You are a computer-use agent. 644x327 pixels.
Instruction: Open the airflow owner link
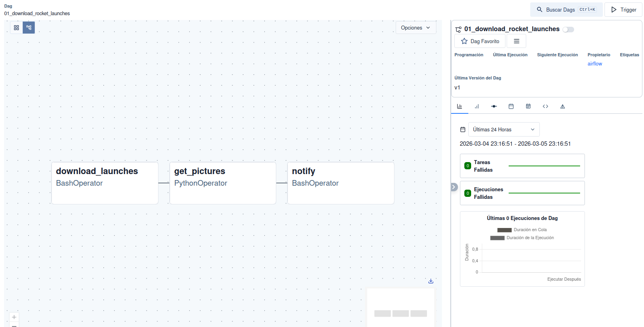point(594,64)
